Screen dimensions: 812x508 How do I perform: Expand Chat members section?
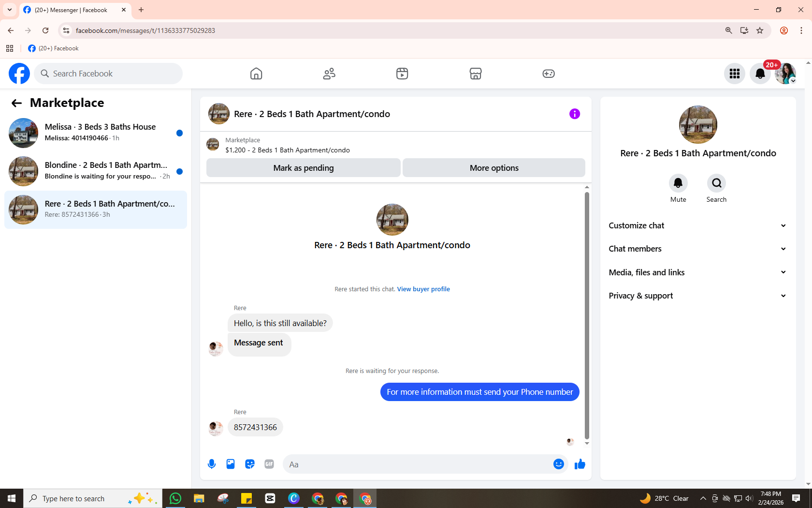(698, 249)
